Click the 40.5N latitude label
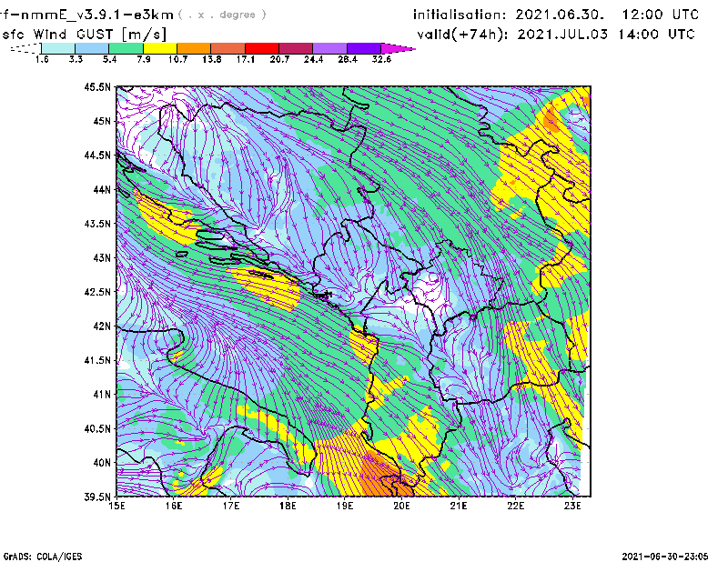The height and width of the screenshot is (562, 728). click(x=97, y=428)
